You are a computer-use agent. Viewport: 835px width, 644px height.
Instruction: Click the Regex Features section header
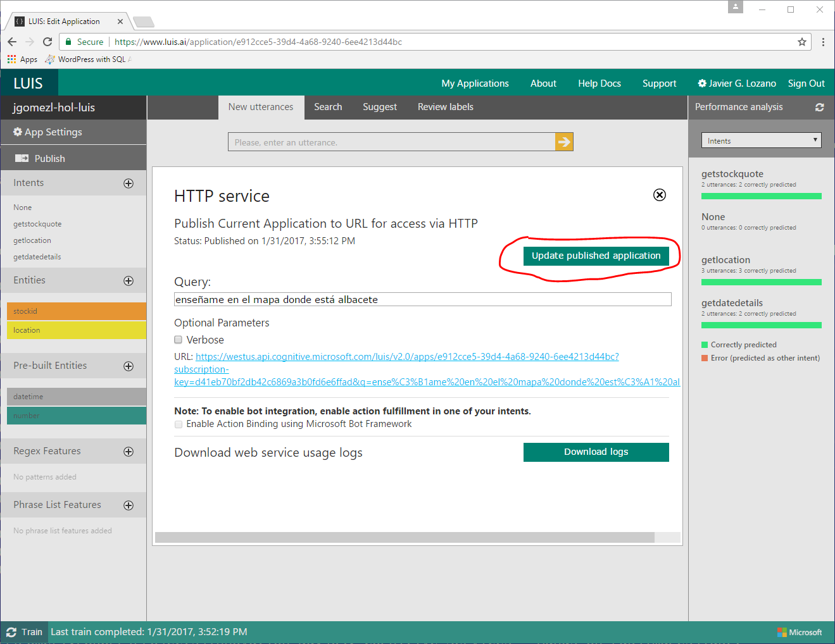tap(47, 451)
